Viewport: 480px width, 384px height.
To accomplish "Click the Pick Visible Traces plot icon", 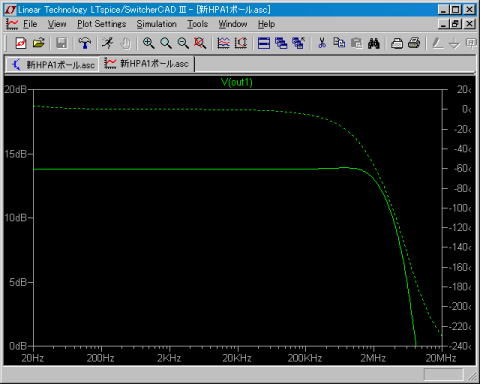I will coord(223,43).
